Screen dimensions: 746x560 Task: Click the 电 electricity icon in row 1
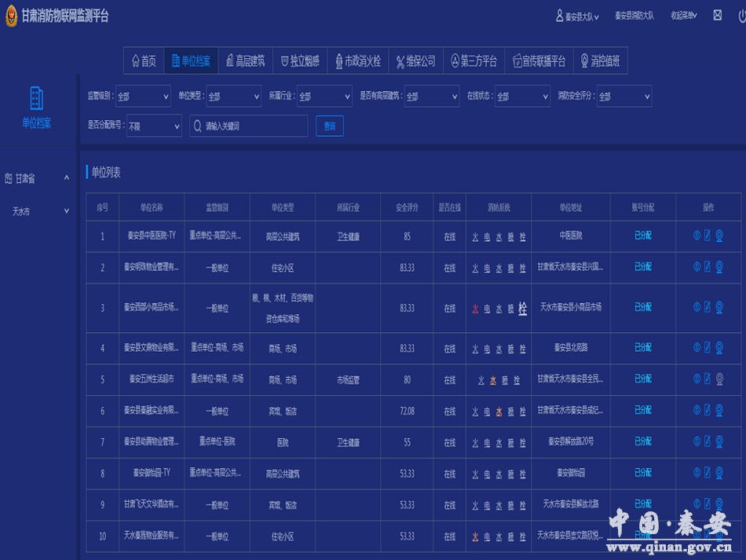(487, 236)
